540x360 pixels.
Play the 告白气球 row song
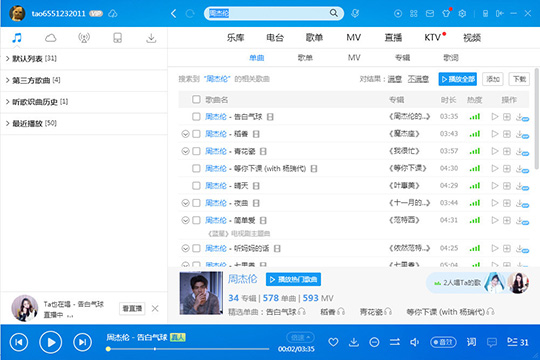[x=495, y=116]
